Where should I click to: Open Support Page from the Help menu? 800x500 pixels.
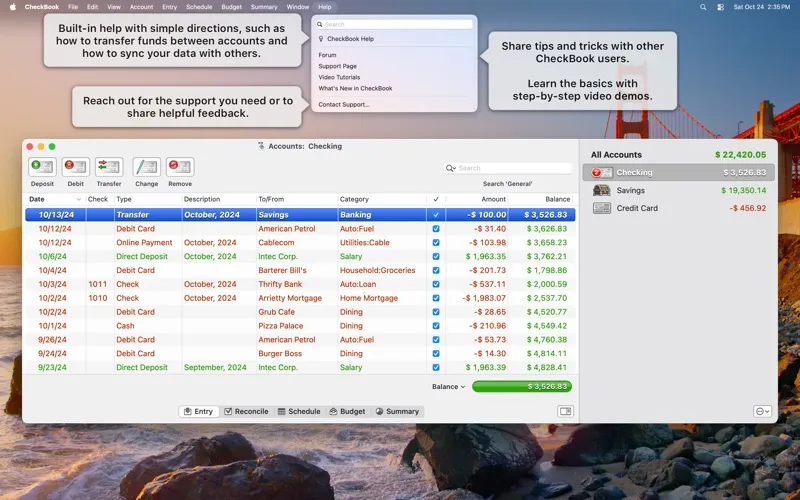point(338,66)
